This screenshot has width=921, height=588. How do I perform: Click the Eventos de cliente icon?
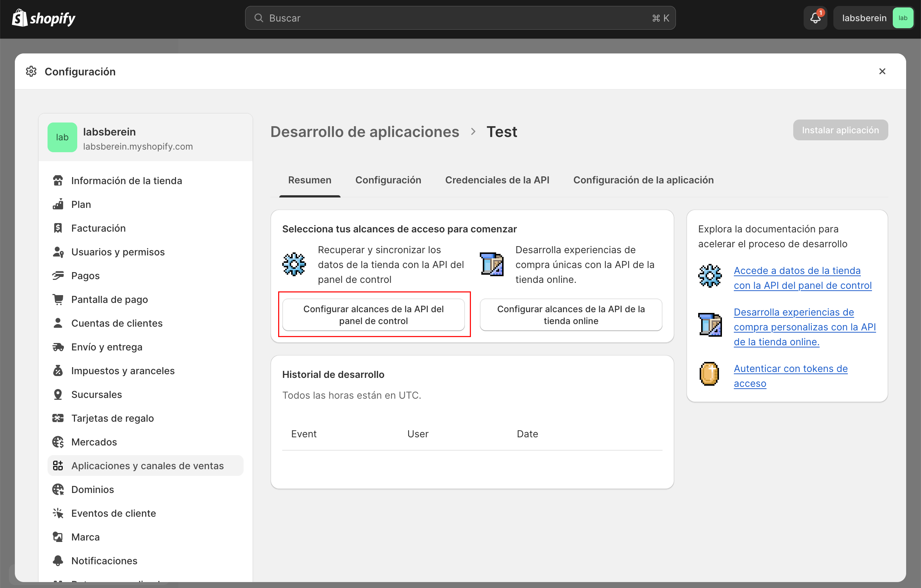point(58,513)
